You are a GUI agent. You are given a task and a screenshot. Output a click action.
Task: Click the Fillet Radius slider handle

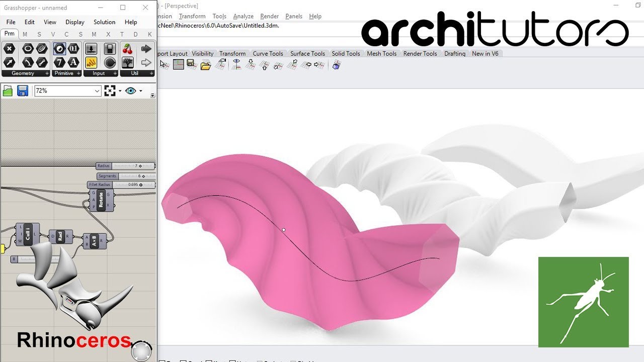141,185
